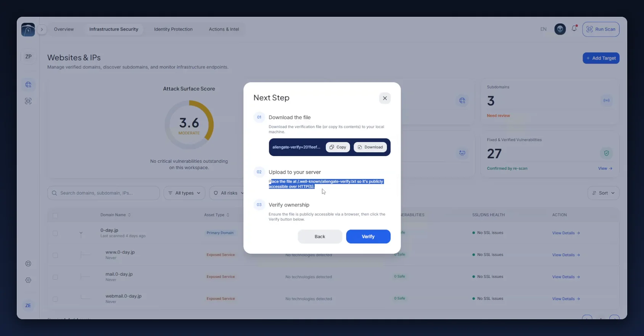Click shield icon in Fixed & Verified card
Image resolution: width=644 pixels, height=336 pixels.
coord(606,153)
